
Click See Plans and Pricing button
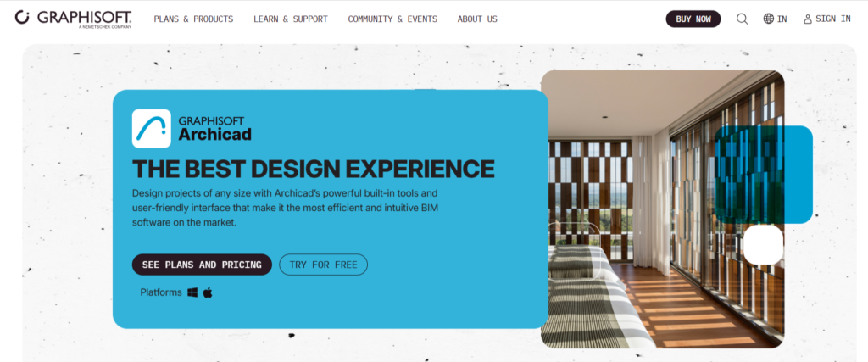(202, 265)
